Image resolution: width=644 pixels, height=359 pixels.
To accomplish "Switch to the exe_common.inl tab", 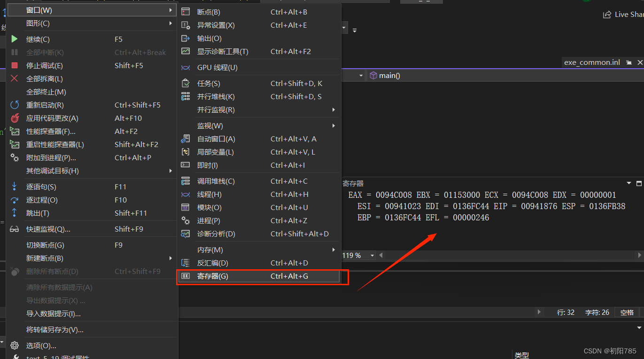I will click(592, 62).
